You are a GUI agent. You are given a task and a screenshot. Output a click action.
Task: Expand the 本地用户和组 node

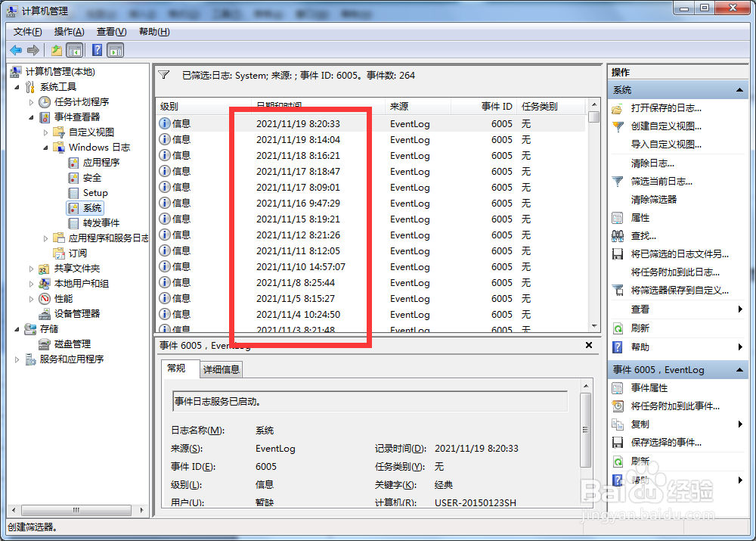pyautogui.click(x=31, y=284)
